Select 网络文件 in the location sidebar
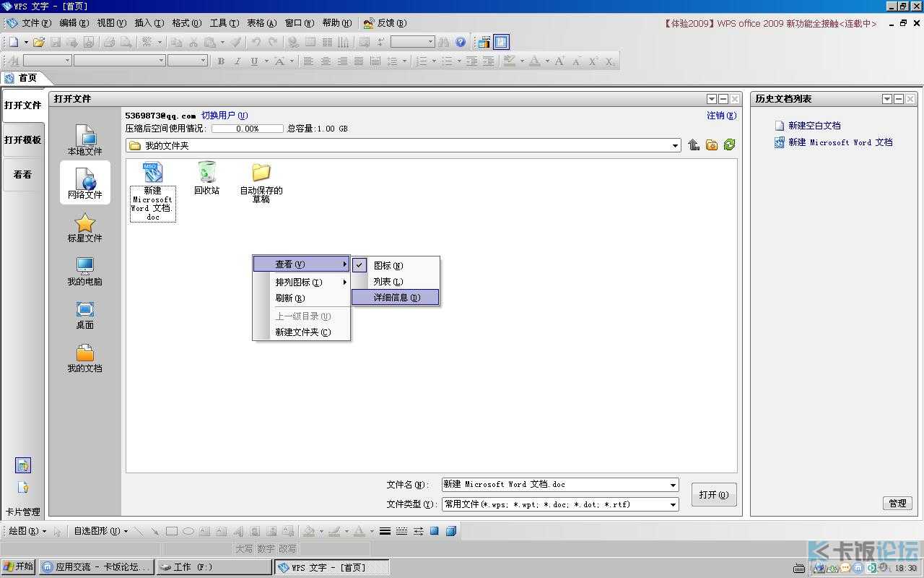924x578 pixels. [x=85, y=183]
